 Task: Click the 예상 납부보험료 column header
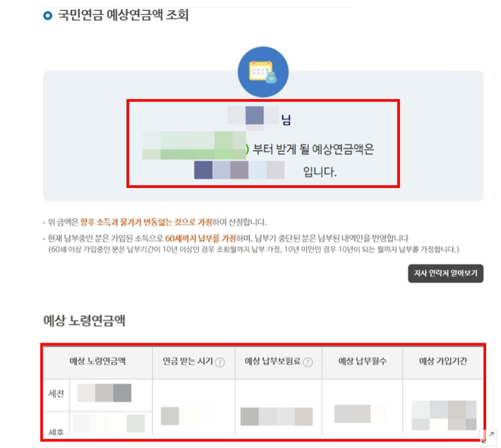pos(278,361)
